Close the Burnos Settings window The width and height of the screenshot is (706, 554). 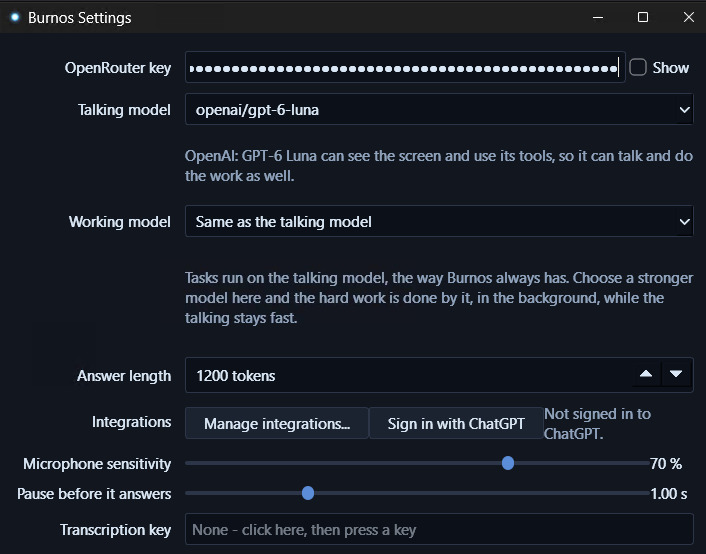(x=688, y=17)
